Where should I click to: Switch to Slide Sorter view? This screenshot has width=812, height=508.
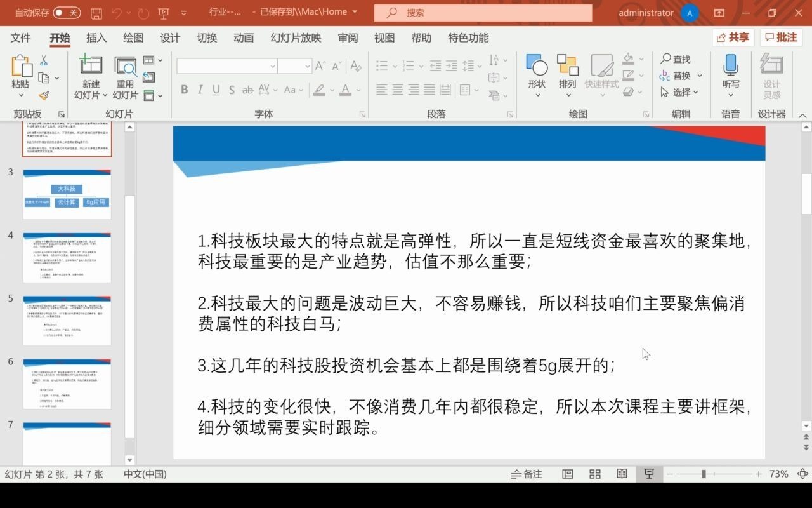coord(595,474)
